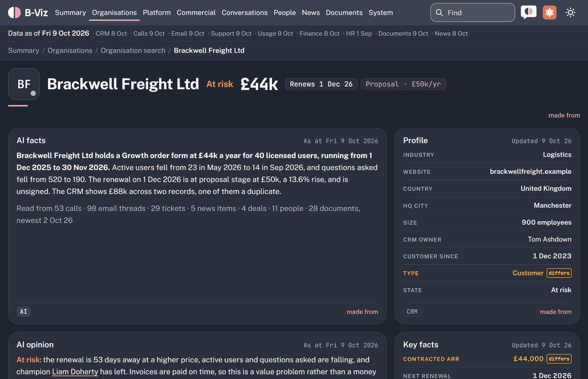
Task: Click the Manchester HQ city value
Action: point(552,205)
